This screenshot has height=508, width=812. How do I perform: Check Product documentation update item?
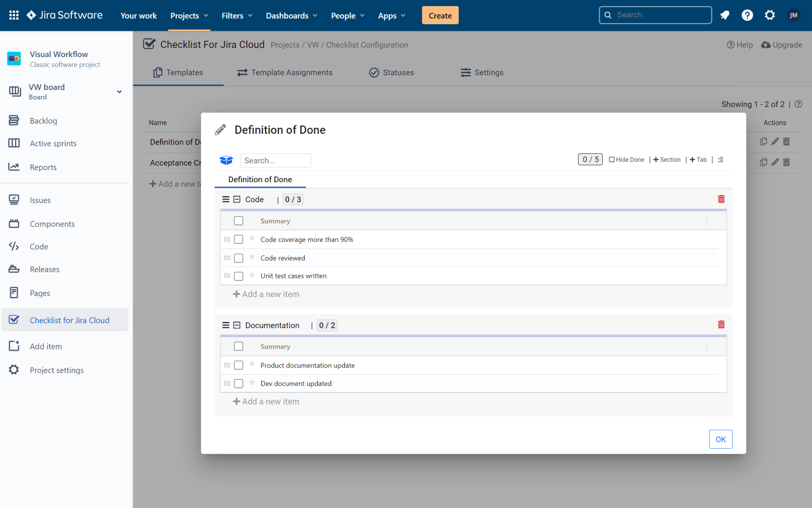point(238,365)
